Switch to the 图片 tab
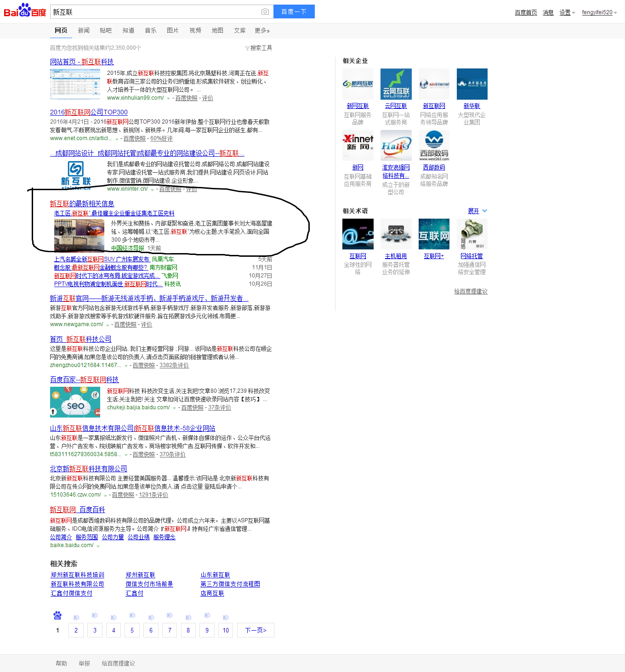 173,30
